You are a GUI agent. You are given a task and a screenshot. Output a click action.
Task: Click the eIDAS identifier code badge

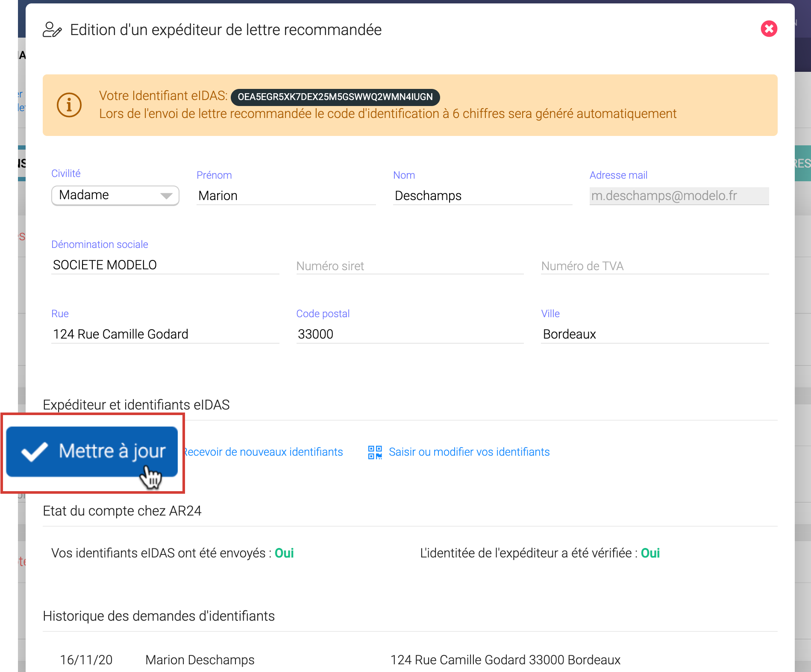coord(335,97)
